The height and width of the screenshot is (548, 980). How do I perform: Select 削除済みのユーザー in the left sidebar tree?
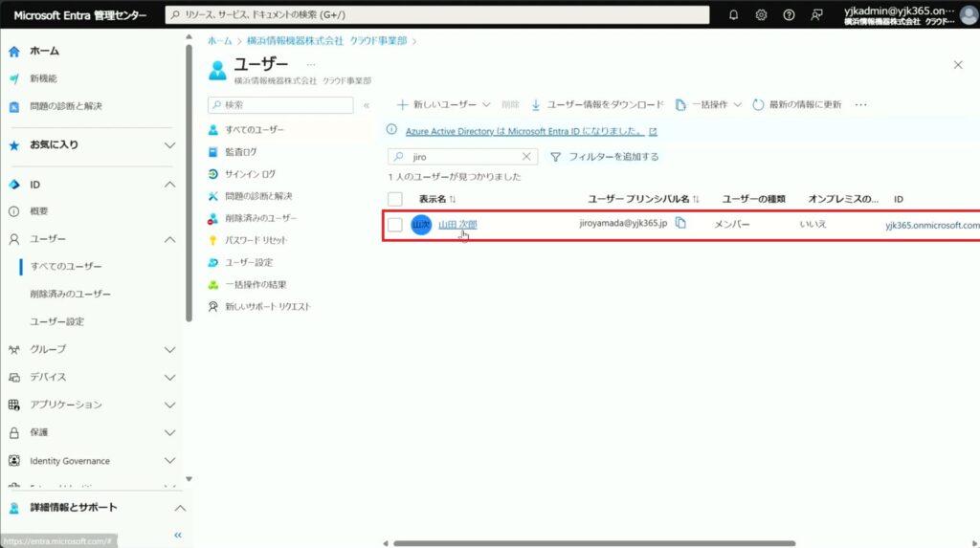click(x=70, y=294)
